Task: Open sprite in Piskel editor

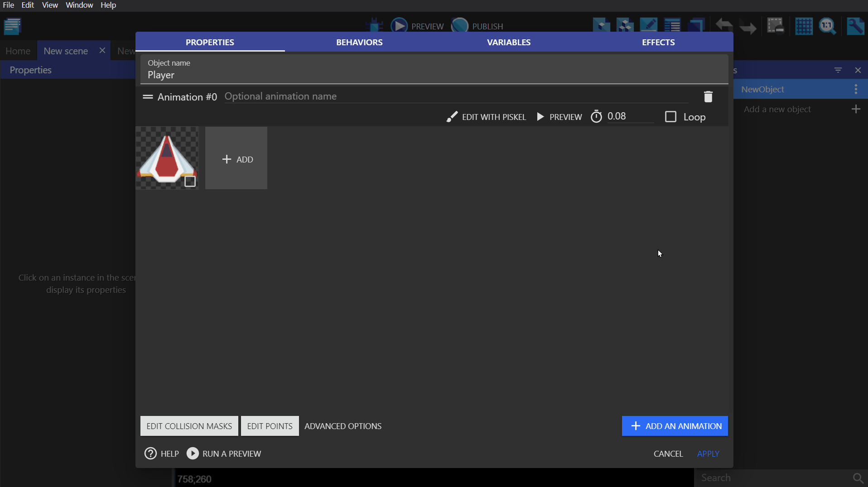Action: coord(486,117)
